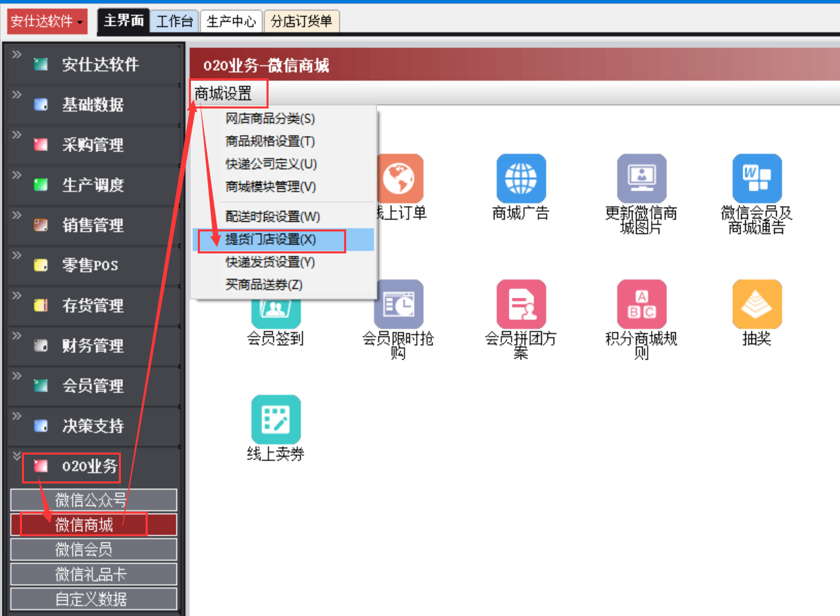This screenshot has width=840, height=616.
Task: Click the 会员管理 sidebar color icon
Action: (x=41, y=386)
